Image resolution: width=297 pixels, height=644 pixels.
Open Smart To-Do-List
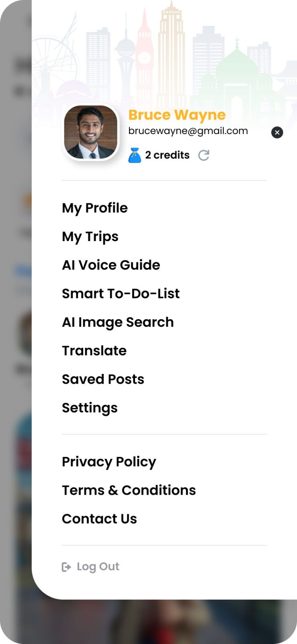pyautogui.click(x=121, y=294)
